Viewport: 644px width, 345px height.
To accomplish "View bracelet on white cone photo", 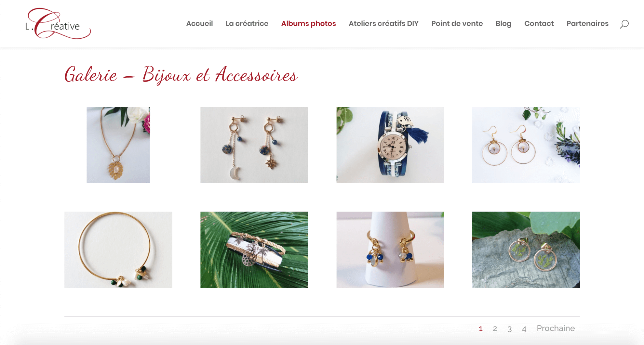I will (390, 250).
